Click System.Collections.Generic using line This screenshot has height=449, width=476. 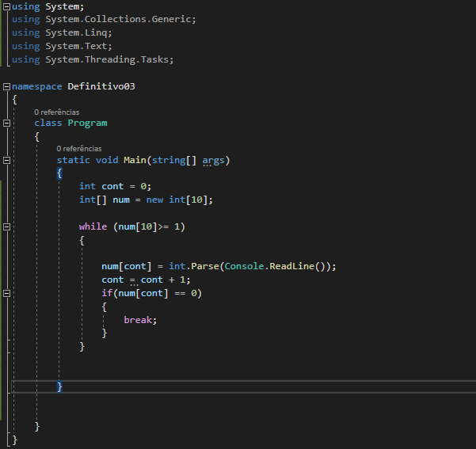104,19
